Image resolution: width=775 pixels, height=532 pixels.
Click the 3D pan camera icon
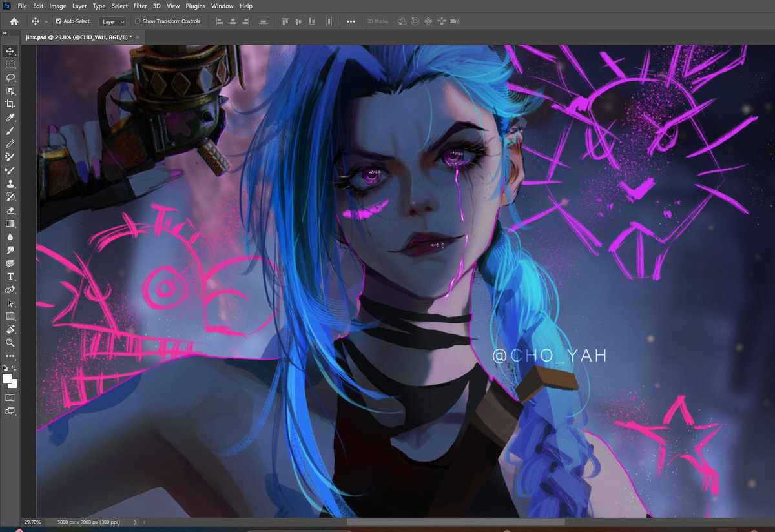(428, 21)
